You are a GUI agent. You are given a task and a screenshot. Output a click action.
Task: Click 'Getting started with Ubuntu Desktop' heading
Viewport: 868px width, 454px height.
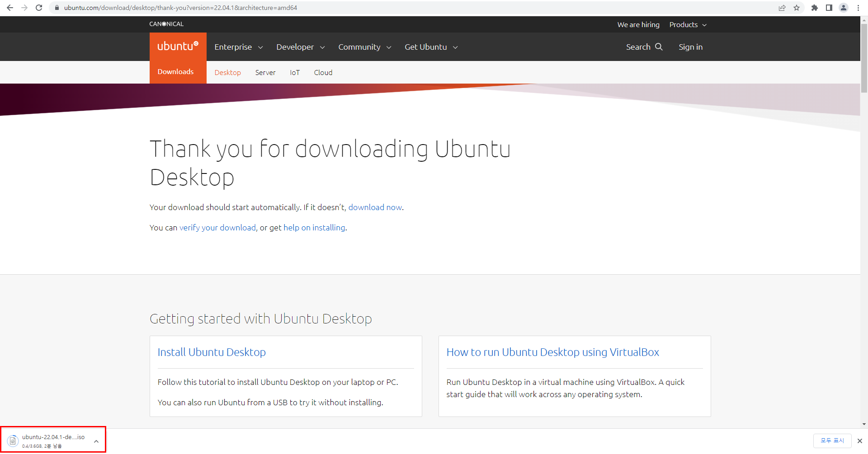click(x=261, y=318)
